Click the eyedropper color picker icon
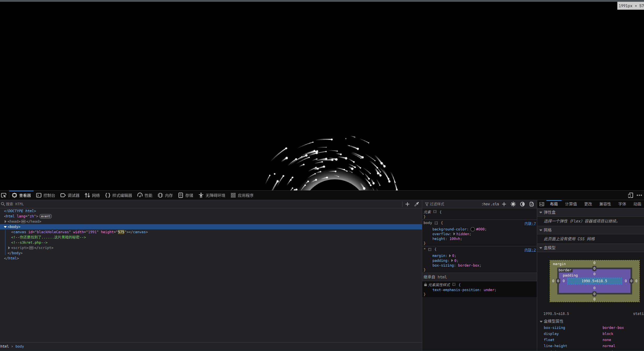Screen dimensions: 644x351 point(416,204)
